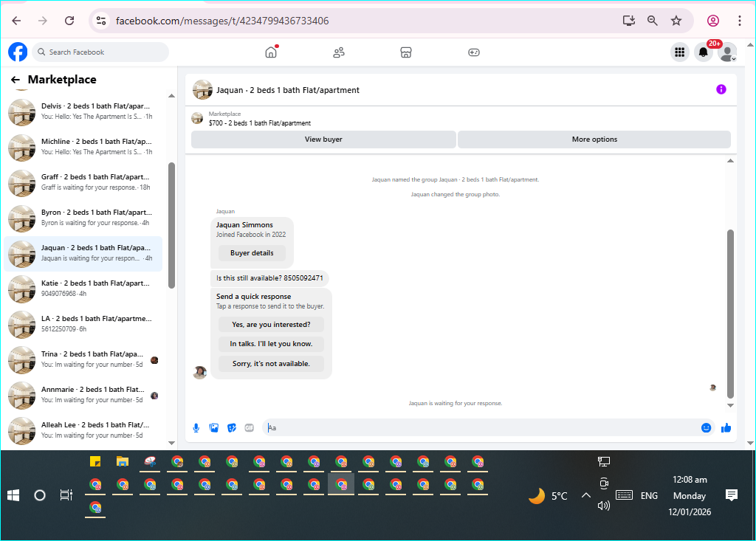Send quick response 'Sorry, it's not available.'
This screenshot has height=541, width=756.
click(271, 364)
